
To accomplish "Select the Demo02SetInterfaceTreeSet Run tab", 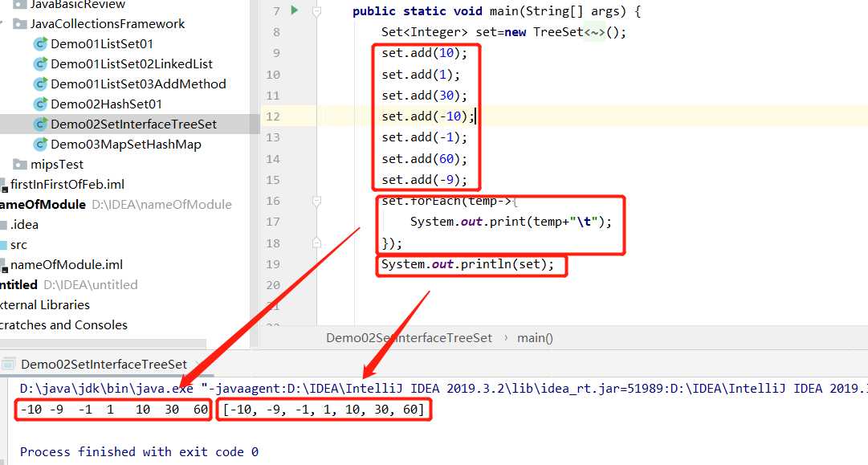I will coord(104,365).
